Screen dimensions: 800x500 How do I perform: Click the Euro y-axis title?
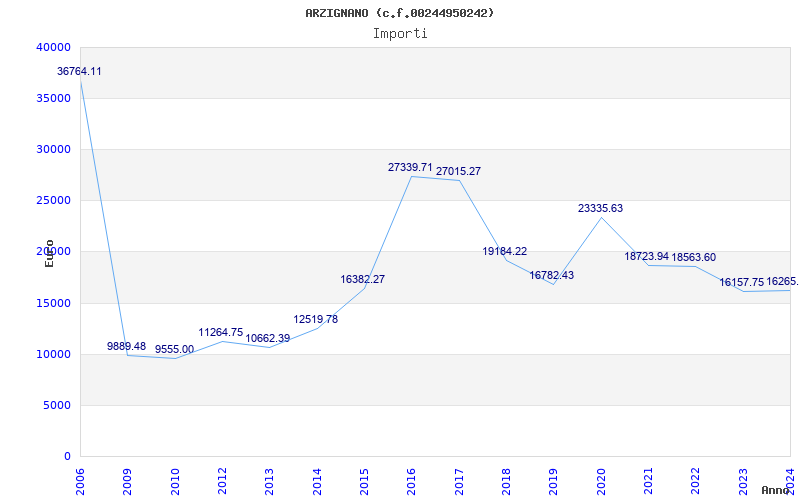[49, 253]
